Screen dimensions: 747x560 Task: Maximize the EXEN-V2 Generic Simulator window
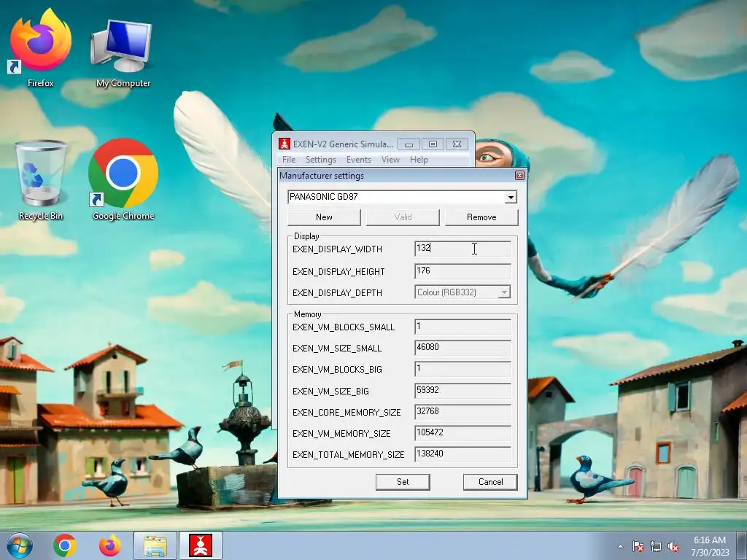pyautogui.click(x=433, y=144)
